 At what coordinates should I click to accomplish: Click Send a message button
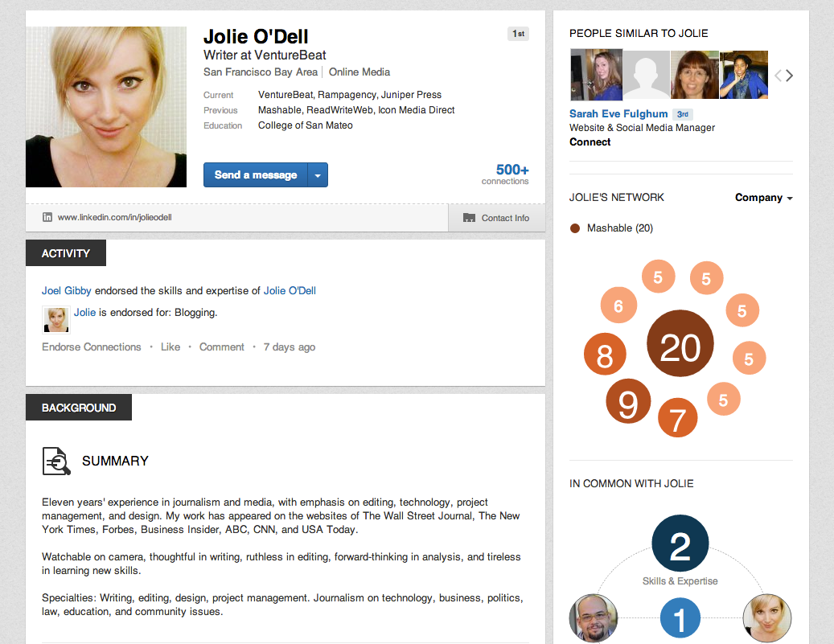click(255, 175)
